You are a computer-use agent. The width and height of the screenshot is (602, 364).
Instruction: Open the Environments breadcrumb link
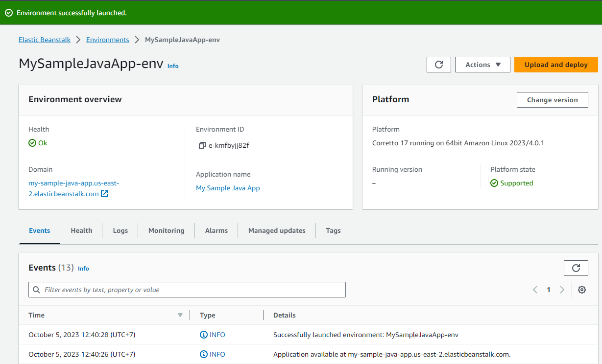pos(108,40)
